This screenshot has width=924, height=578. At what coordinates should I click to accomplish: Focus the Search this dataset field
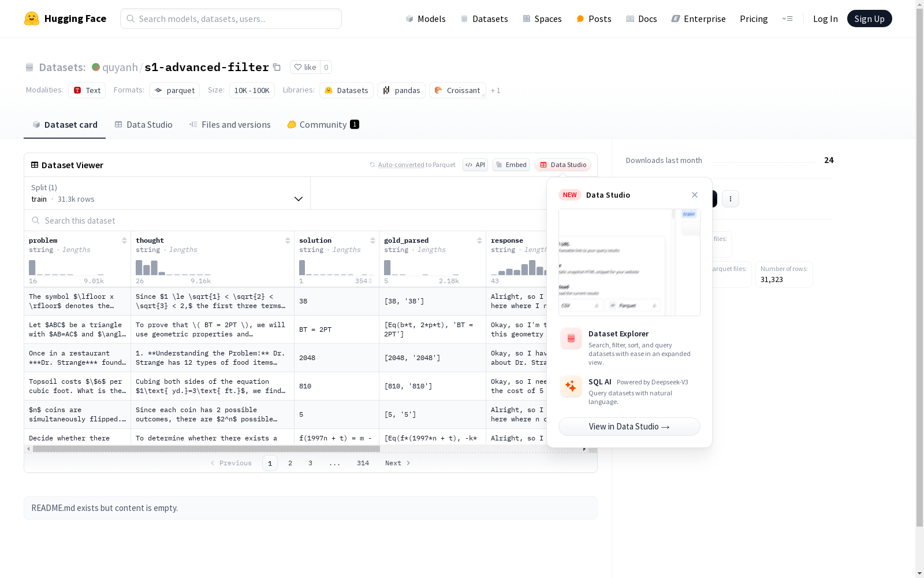pyautogui.click(x=286, y=220)
